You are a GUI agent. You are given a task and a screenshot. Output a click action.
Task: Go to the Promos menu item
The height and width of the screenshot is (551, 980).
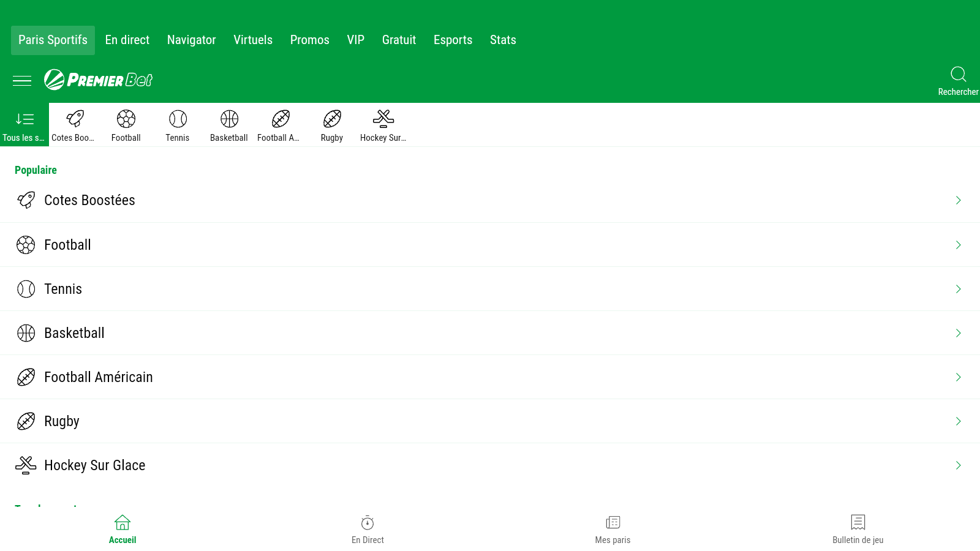point(309,40)
